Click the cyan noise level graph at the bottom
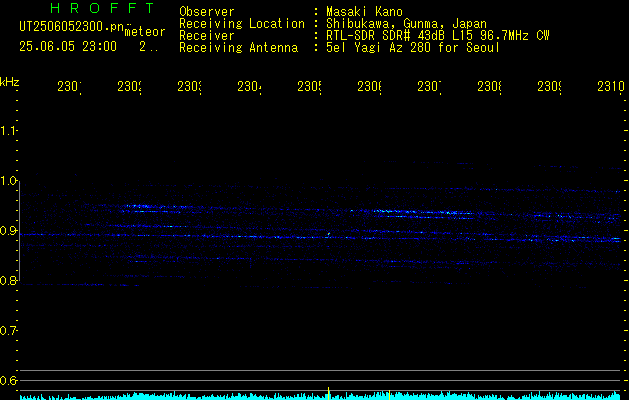Screen dimensions: 629x400 321,396
